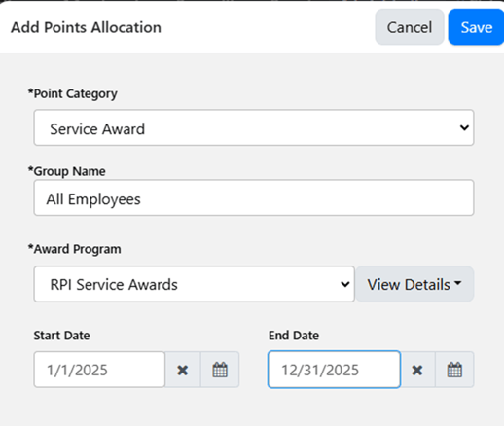504x426 pixels.
Task: Click the arrow on Service Award dropdown
Action: (464, 127)
